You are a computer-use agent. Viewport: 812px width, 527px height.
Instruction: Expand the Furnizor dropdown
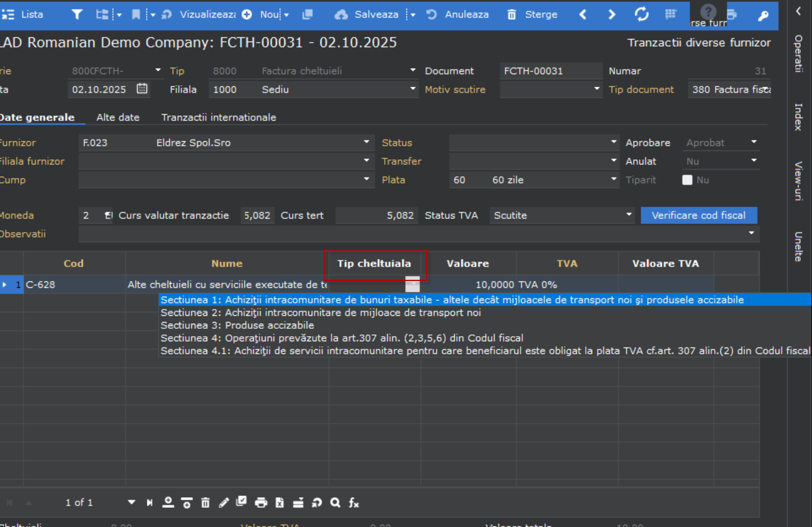[x=366, y=142]
